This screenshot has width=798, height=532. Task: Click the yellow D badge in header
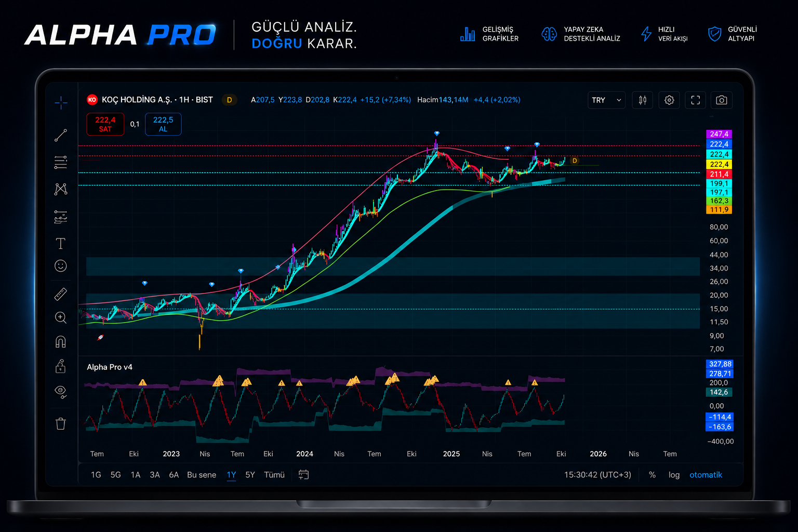pyautogui.click(x=230, y=100)
